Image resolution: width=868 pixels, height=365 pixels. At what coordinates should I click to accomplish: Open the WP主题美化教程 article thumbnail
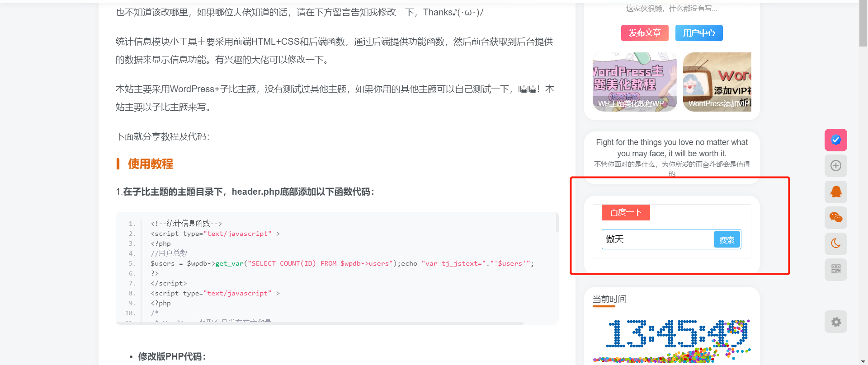(x=634, y=82)
